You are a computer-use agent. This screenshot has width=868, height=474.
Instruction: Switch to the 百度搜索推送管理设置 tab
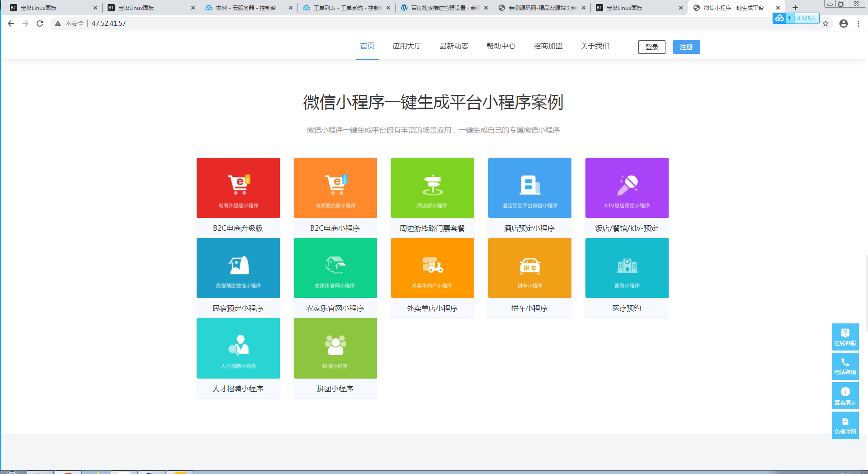(444, 8)
